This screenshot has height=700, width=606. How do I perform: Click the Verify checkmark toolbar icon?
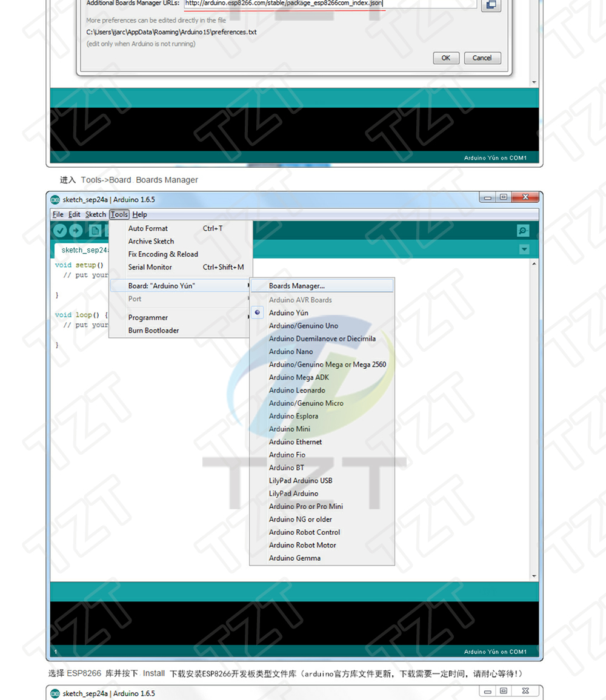60,230
